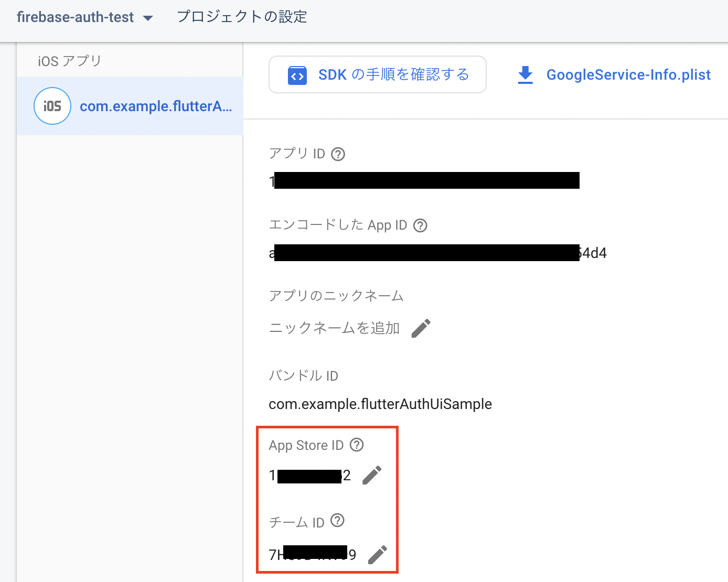Open help for アプリ ID

click(338, 154)
